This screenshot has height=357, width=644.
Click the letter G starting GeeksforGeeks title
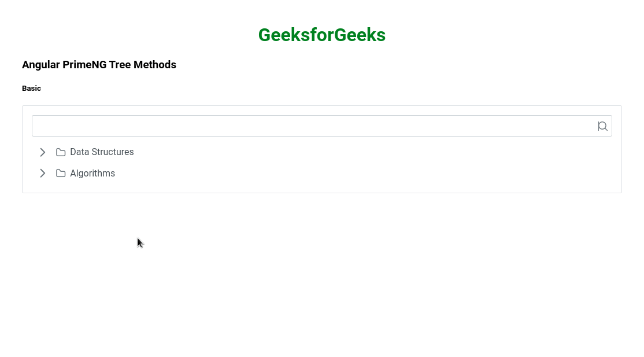[x=265, y=35]
